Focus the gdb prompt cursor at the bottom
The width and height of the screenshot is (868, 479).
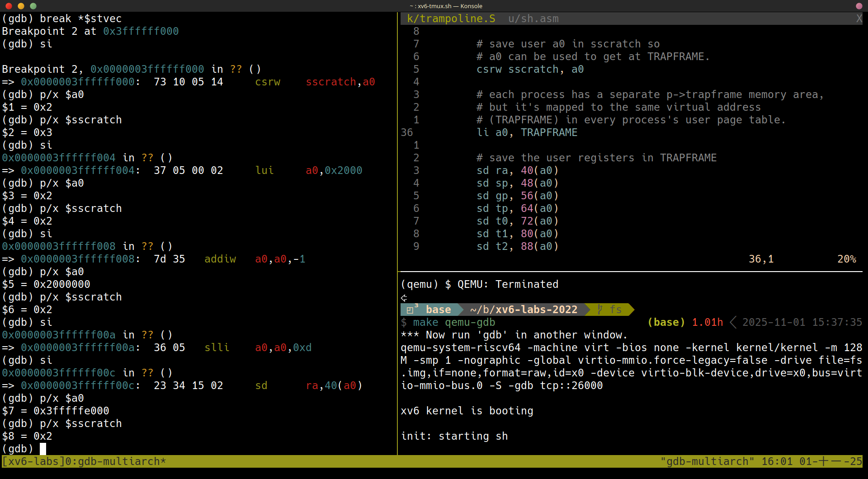[43, 449]
